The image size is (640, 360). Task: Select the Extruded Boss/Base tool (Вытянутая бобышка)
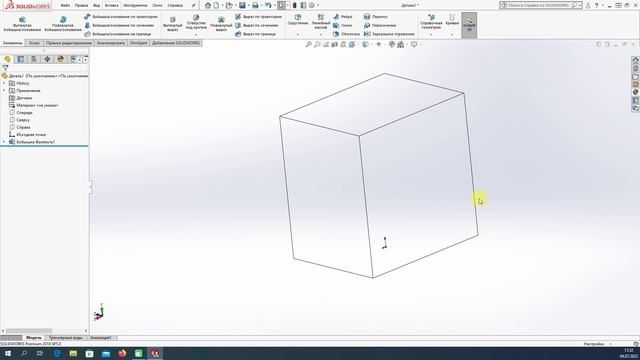pyautogui.click(x=22, y=24)
